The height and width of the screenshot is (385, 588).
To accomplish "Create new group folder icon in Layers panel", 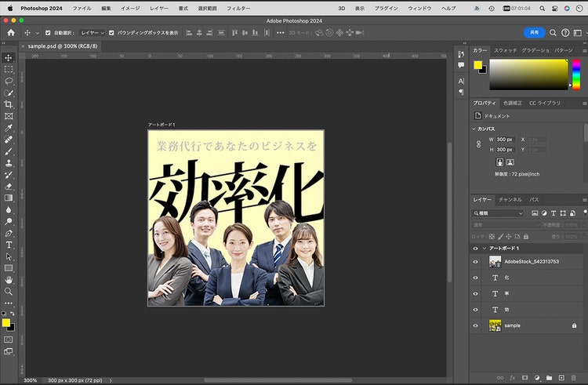I will pos(549,377).
